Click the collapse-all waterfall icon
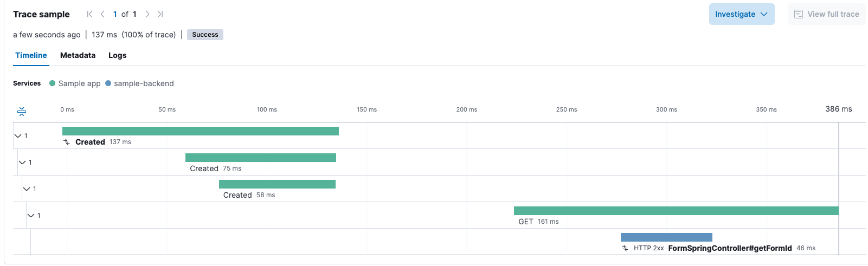 (22, 112)
